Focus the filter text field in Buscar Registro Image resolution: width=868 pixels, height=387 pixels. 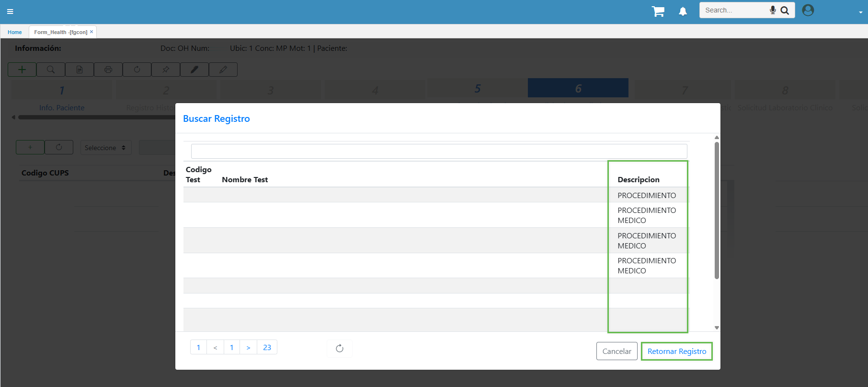click(x=439, y=151)
